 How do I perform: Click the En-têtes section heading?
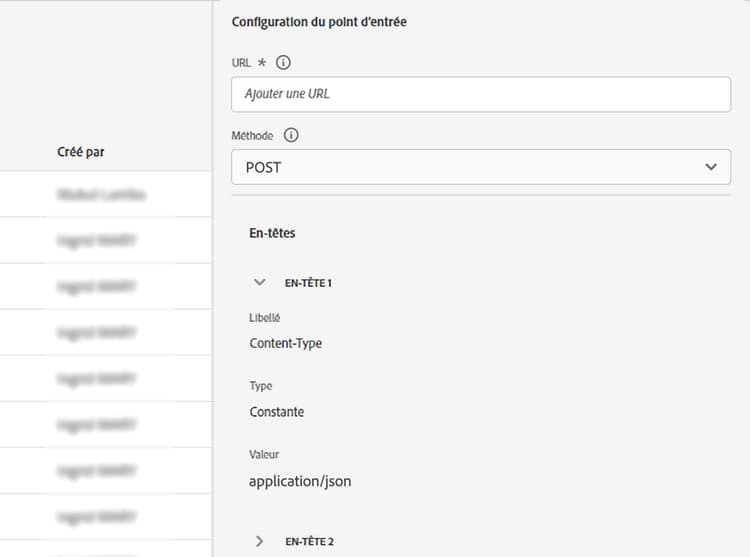click(x=272, y=233)
